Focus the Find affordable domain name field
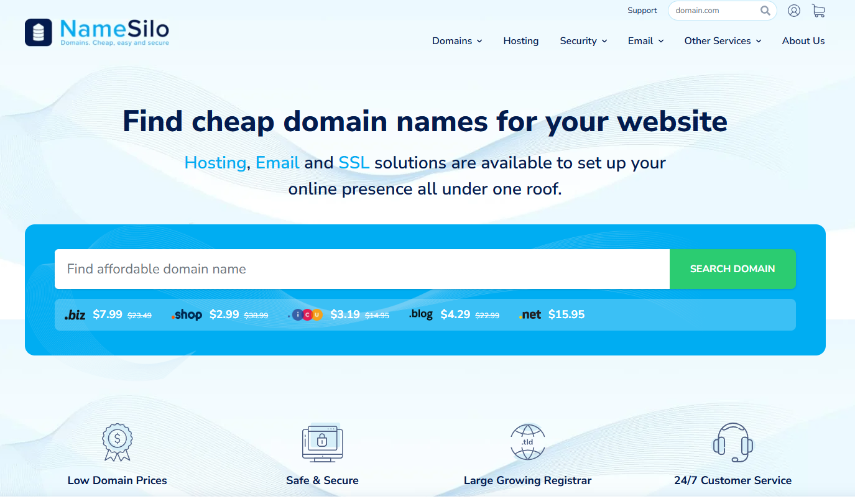The image size is (855, 504). tap(362, 269)
